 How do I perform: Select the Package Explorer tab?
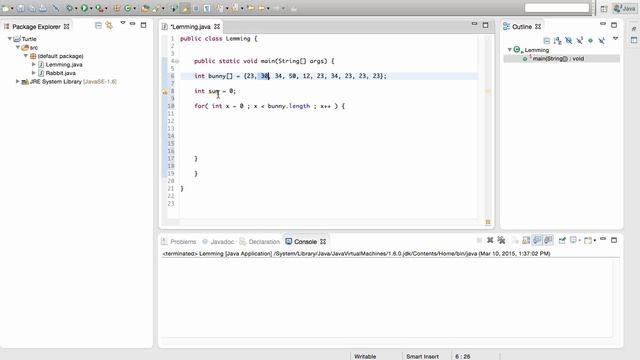[36, 27]
